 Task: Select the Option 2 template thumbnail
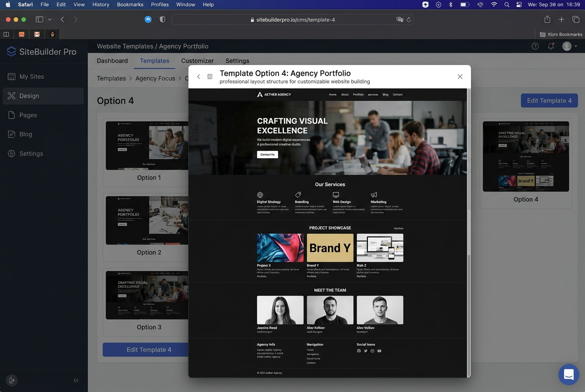(147, 220)
